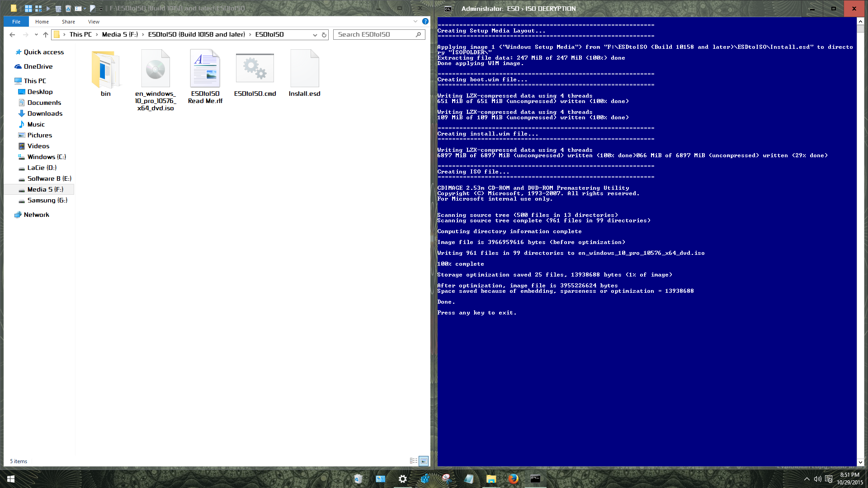Click console scrollbar down arrow
This screenshot has height=488, width=868.
(x=860, y=462)
